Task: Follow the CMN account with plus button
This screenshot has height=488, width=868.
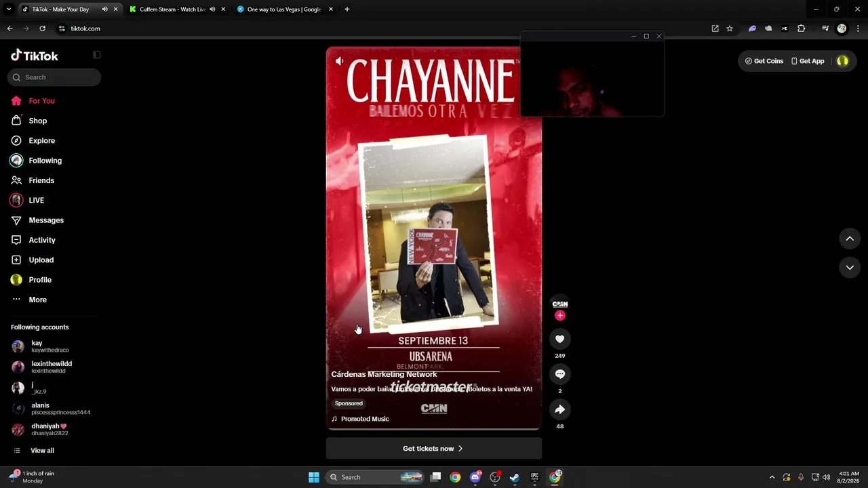Action: point(559,315)
